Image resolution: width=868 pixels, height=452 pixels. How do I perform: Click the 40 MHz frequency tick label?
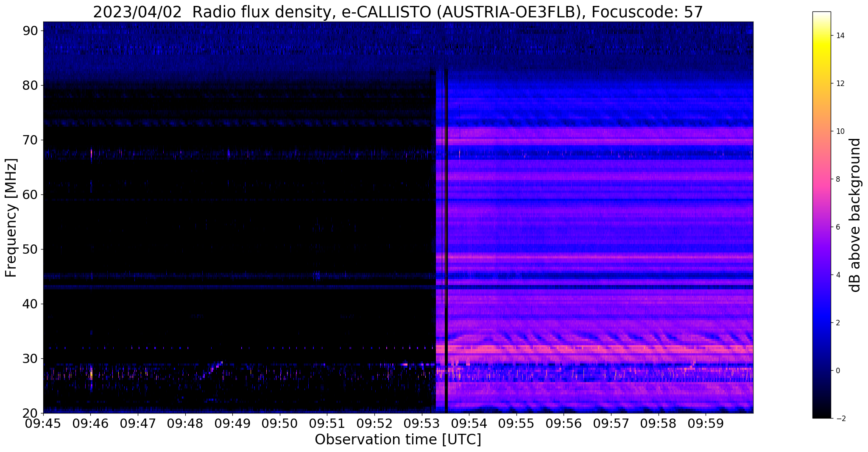coord(30,304)
